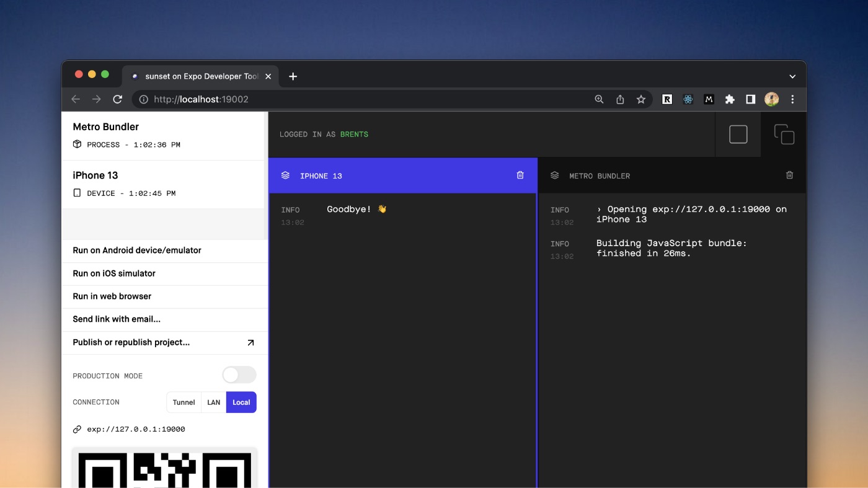Click the Goodbye! log message
This screenshot has height=488, width=868.
point(356,210)
